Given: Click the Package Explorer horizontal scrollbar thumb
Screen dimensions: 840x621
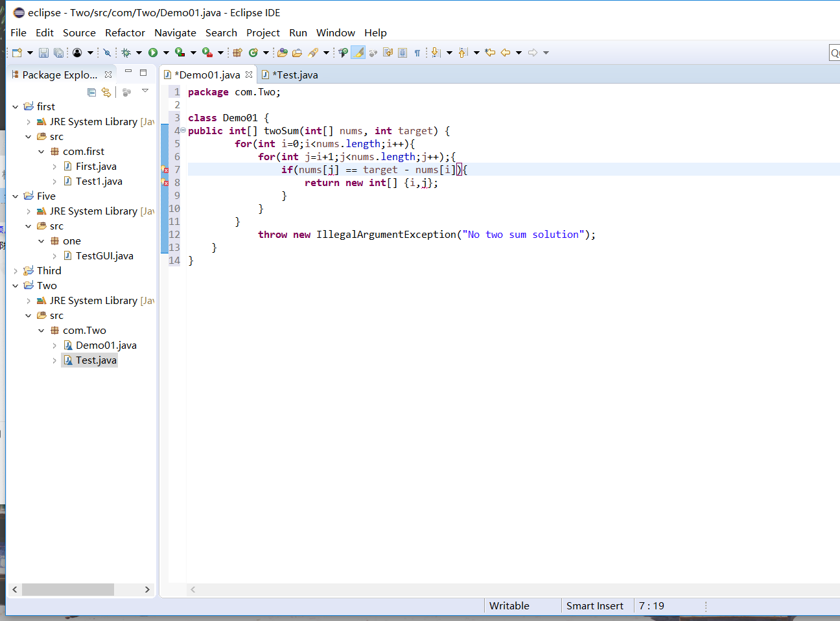Looking at the screenshot, I should point(68,589).
